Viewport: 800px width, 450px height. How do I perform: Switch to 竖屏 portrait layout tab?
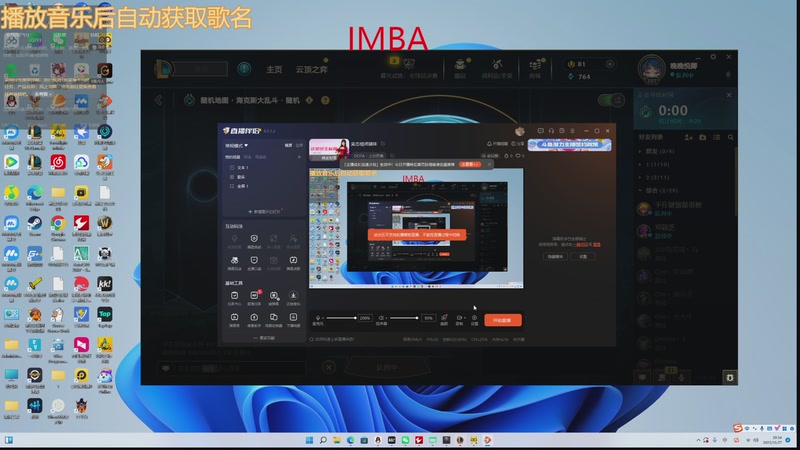point(299,145)
